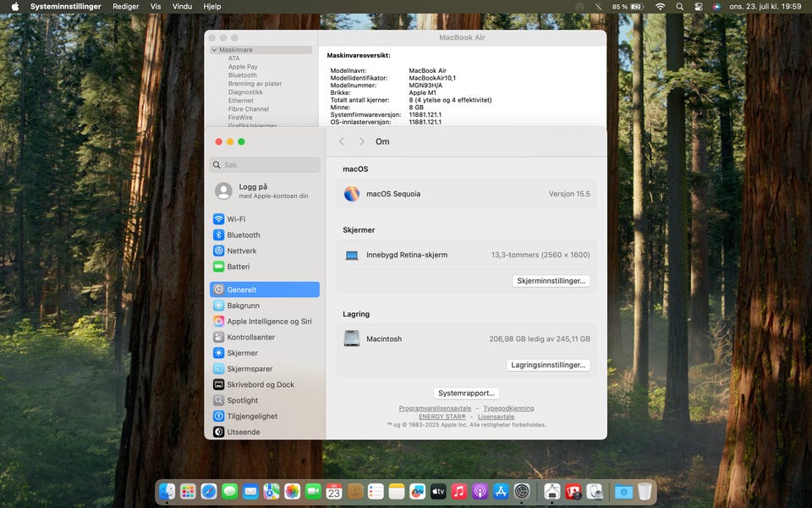Open Reminders from the Dock
Image resolution: width=812 pixels, height=508 pixels.
(x=376, y=491)
